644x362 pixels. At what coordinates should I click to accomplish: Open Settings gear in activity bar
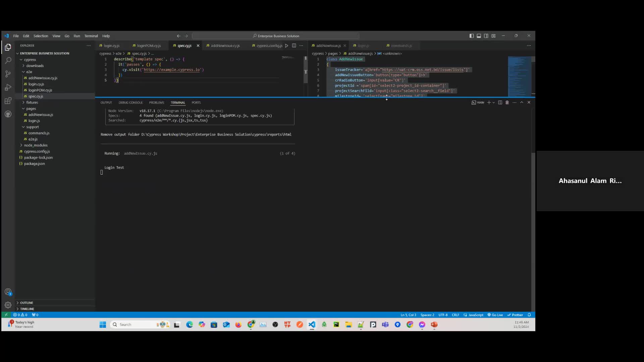pos(8,305)
